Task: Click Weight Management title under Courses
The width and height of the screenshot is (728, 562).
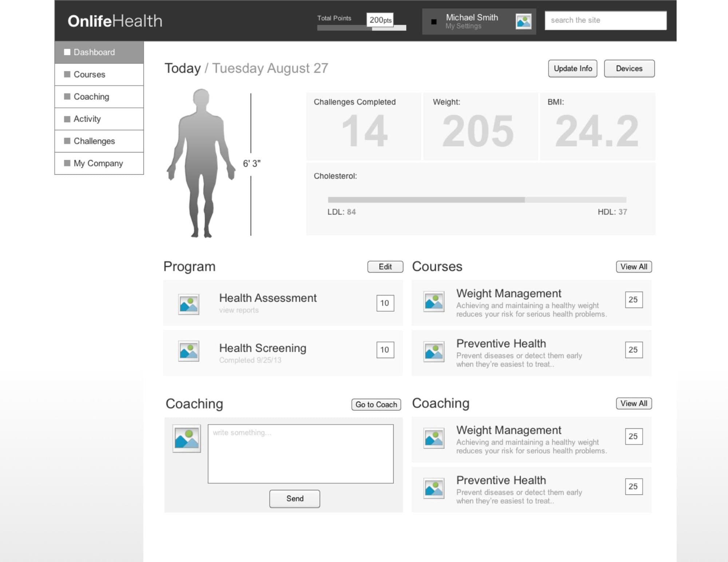Action: [509, 293]
